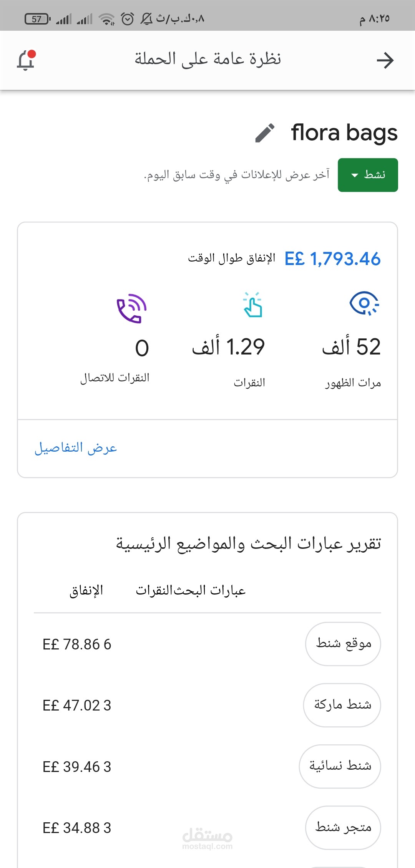The height and width of the screenshot is (868, 415).
Task: Tap the battery indicator showing 57
Action: (37, 18)
